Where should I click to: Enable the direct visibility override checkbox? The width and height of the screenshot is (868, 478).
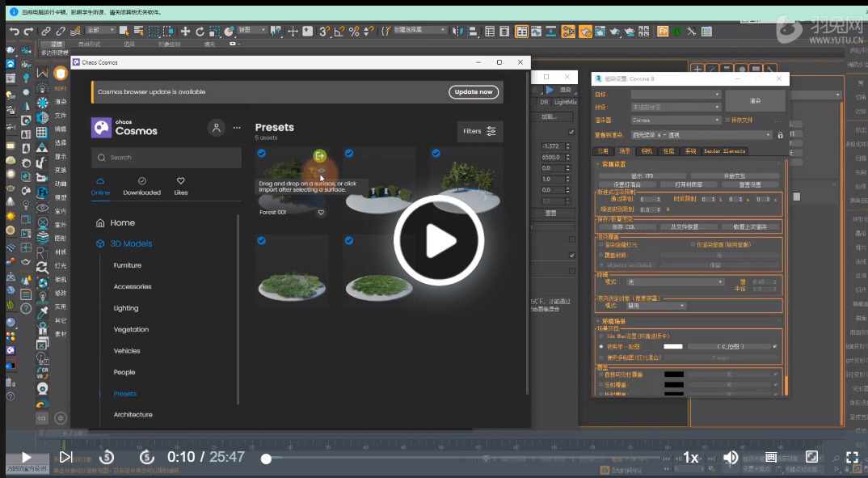point(601,374)
